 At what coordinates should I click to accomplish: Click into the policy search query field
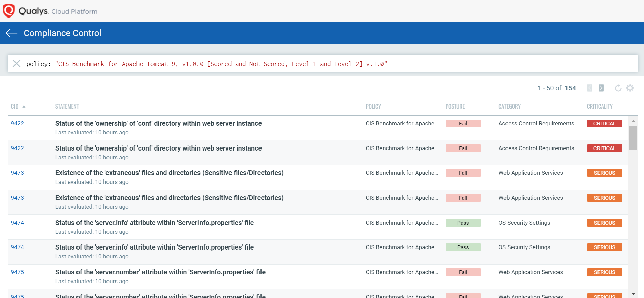[323, 64]
